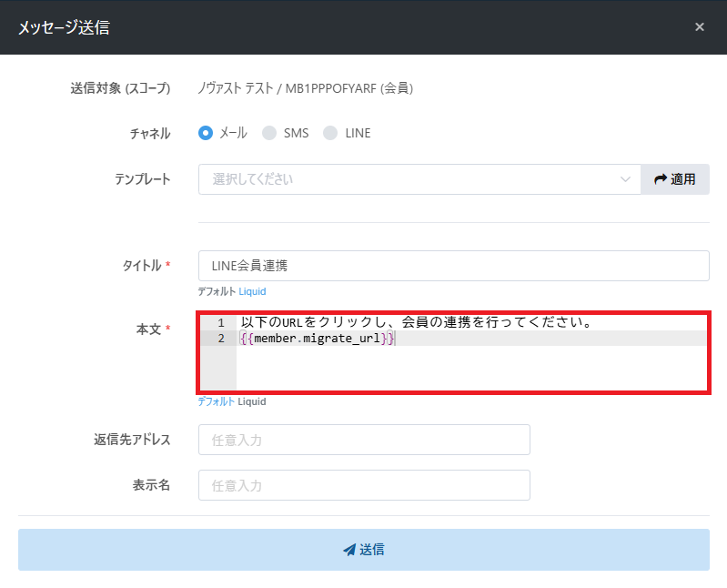Click the member.migrate_url variable in editor
This screenshot has width=727, height=588.
pos(317,339)
